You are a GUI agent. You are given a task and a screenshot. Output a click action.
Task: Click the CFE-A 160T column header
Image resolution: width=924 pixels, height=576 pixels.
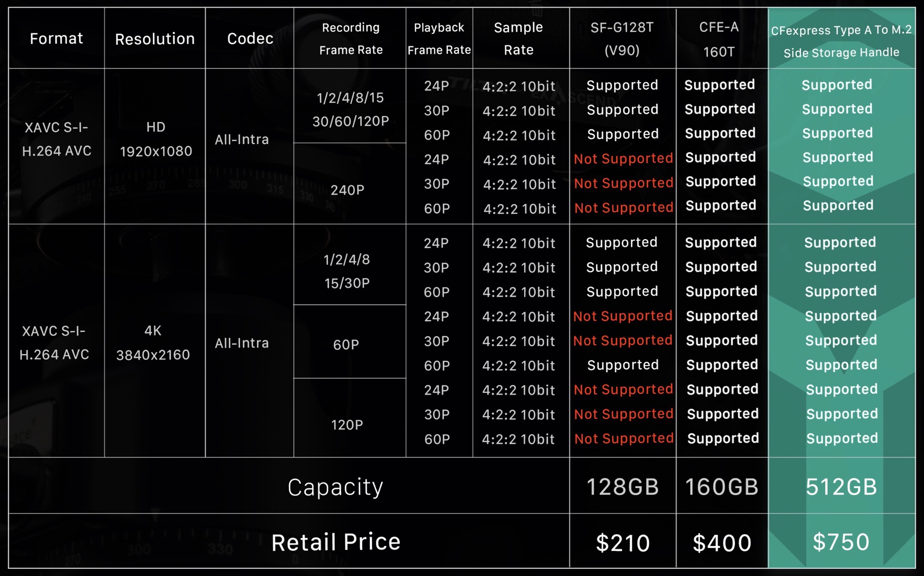719,39
